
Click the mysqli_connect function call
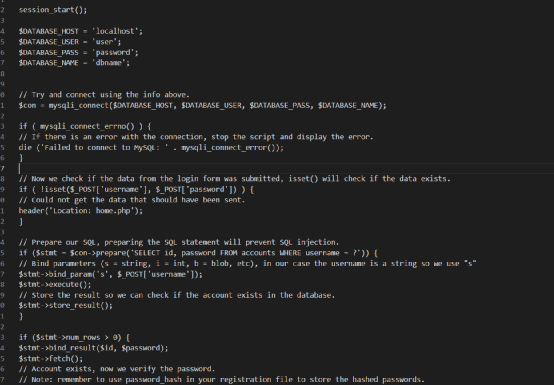(x=217, y=105)
